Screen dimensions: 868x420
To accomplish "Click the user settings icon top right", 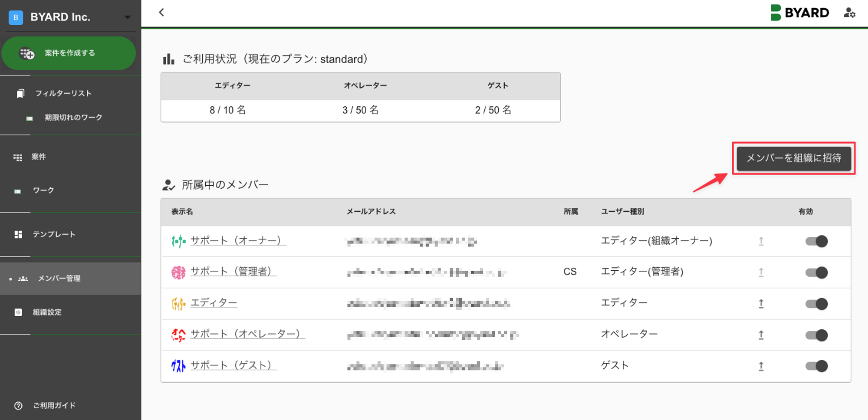I will 849,13.
